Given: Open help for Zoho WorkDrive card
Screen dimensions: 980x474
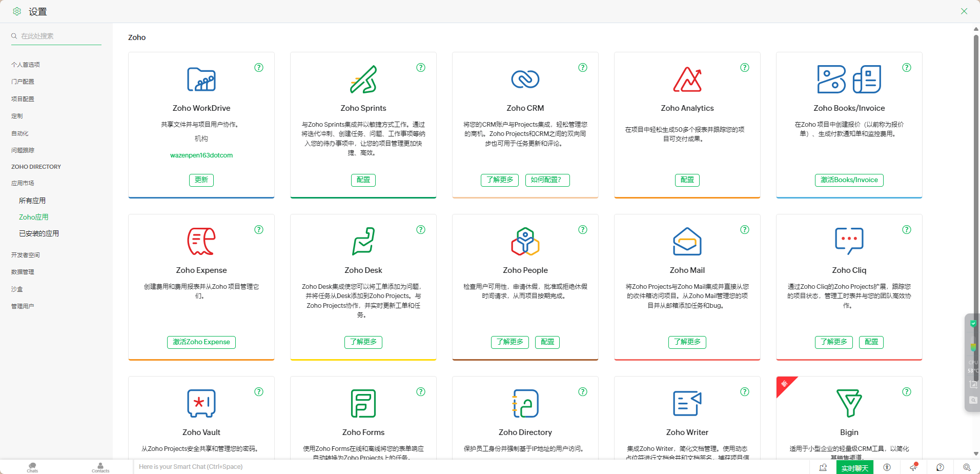Looking at the screenshot, I should tap(259, 68).
